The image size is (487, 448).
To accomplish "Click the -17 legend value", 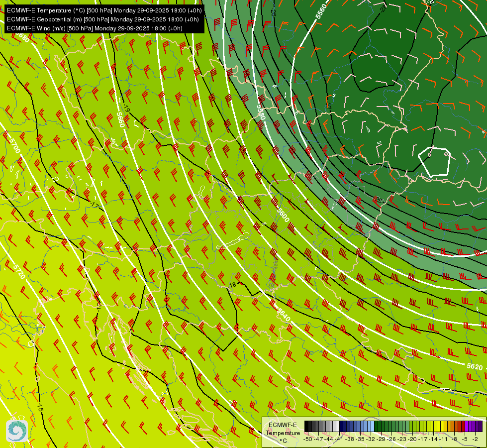I will 423,439.
